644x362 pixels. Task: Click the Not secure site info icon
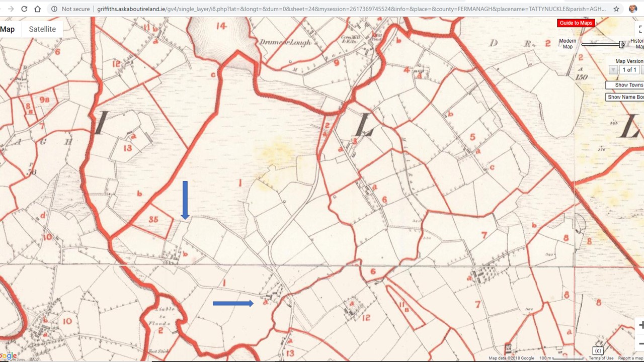click(54, 9)
